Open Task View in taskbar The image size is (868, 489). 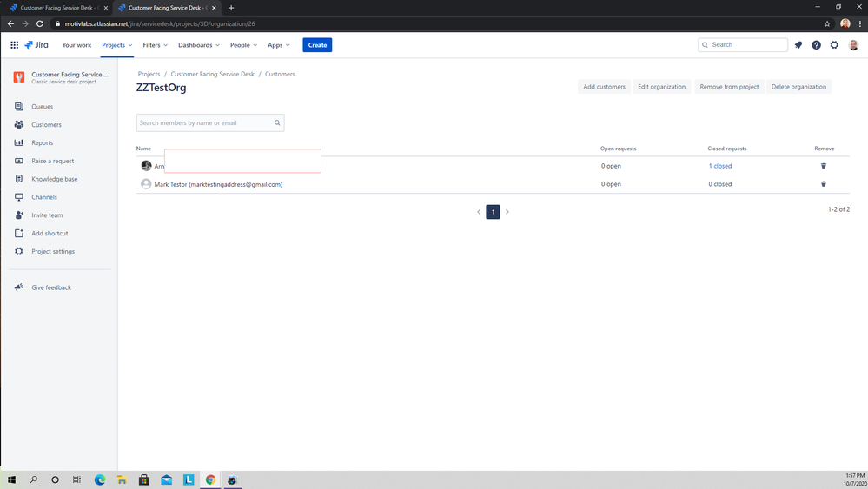tap(77, 479)
